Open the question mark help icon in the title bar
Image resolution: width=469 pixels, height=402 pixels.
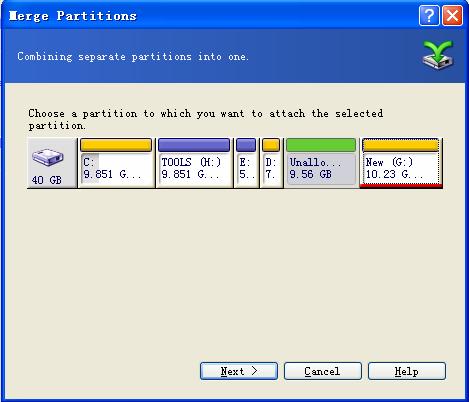click(429, 15)
